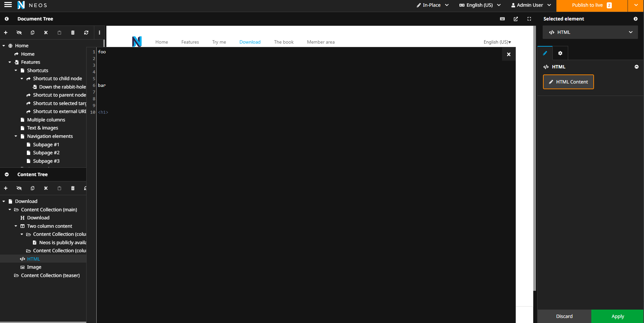The image size is (644, 323).
Task: Toggle fullscreen content editing view
Action: [529, 19]
